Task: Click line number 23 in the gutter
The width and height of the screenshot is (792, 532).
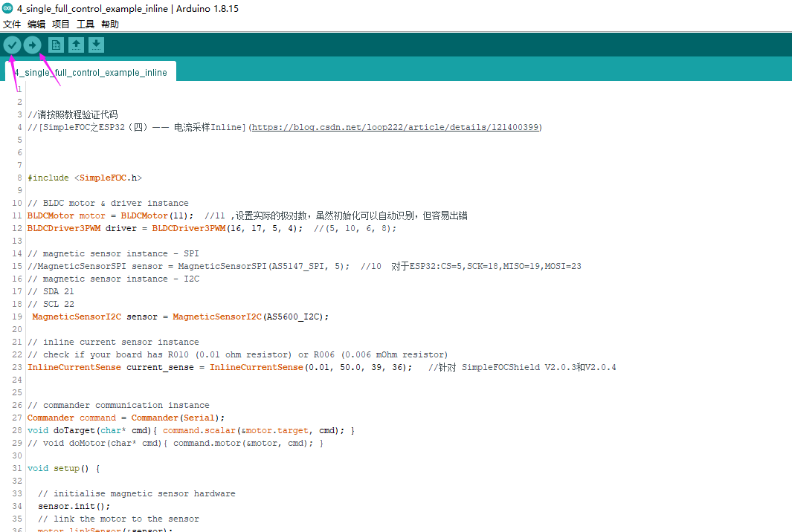Action: click(16, 366)
